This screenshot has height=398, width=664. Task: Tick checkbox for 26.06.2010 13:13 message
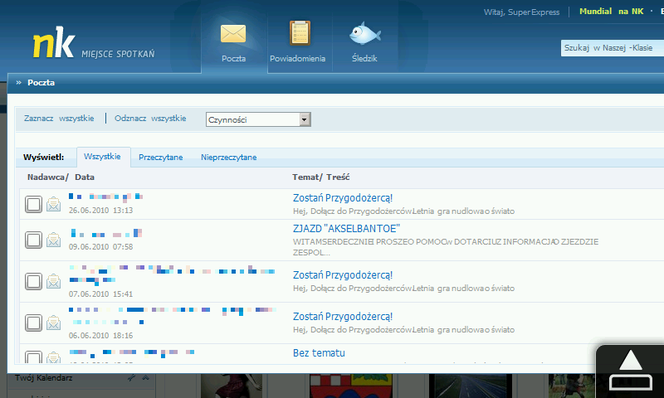[33, 204]
